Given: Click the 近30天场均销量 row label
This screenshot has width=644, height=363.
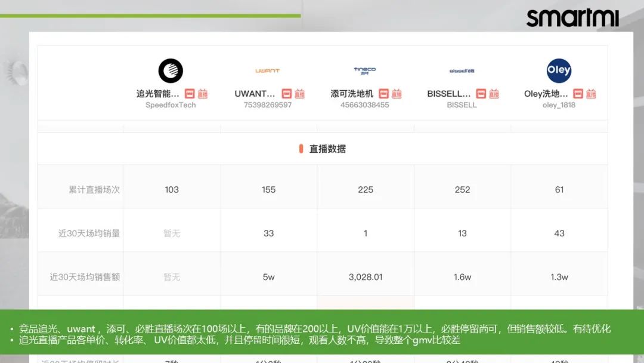Looking at the screenshot, I should click(x=89, y=233).
